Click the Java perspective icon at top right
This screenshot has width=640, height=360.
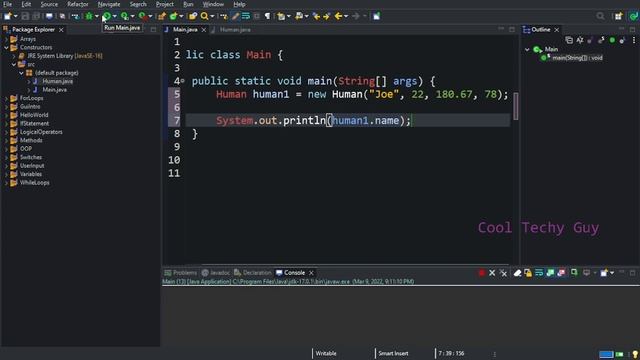[633, 16]
